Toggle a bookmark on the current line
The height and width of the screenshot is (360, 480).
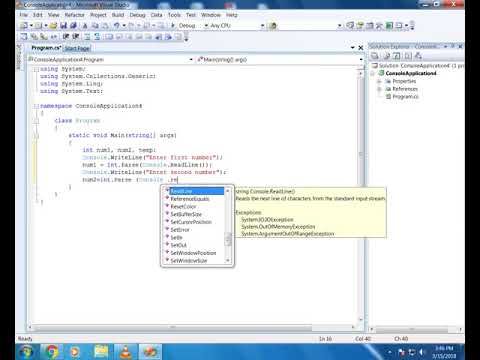(x=109, y=36)
